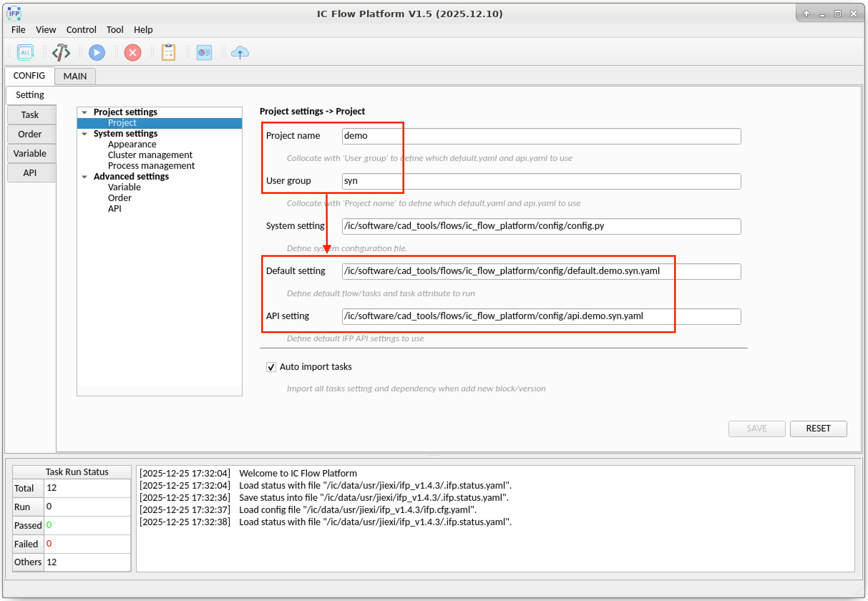This screenshot has height=601, width=868.
Task: Click the blue run play icon
Action: pos(97,52)
